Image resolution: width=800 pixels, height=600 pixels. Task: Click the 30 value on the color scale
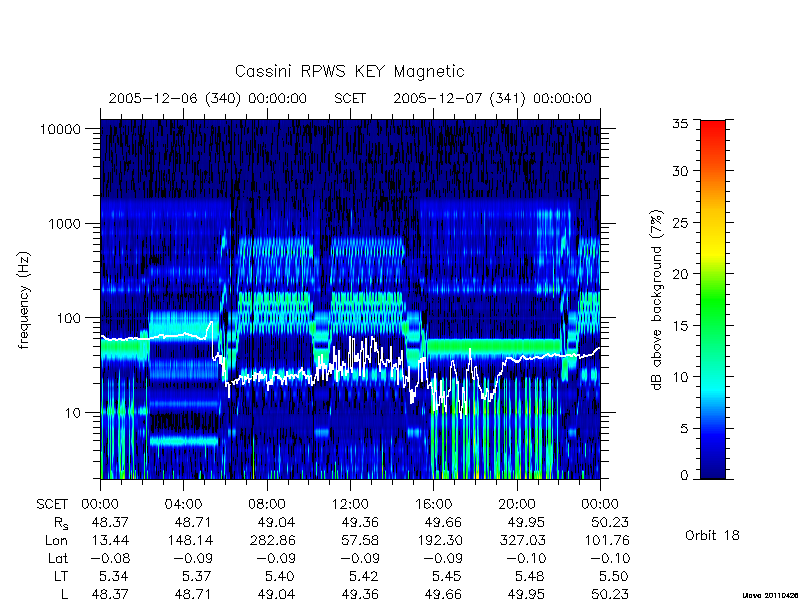pyautogui.click(x=680, y=170)
